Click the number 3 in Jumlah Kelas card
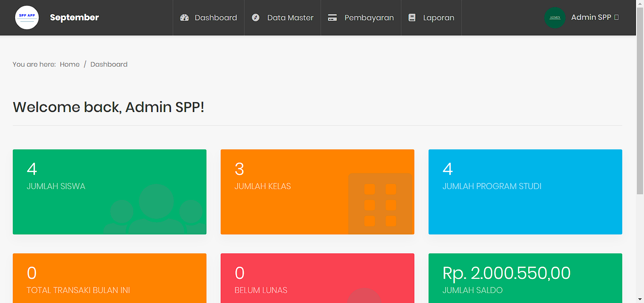The width and height of the screenshot is (644, 303). point(240,169)
